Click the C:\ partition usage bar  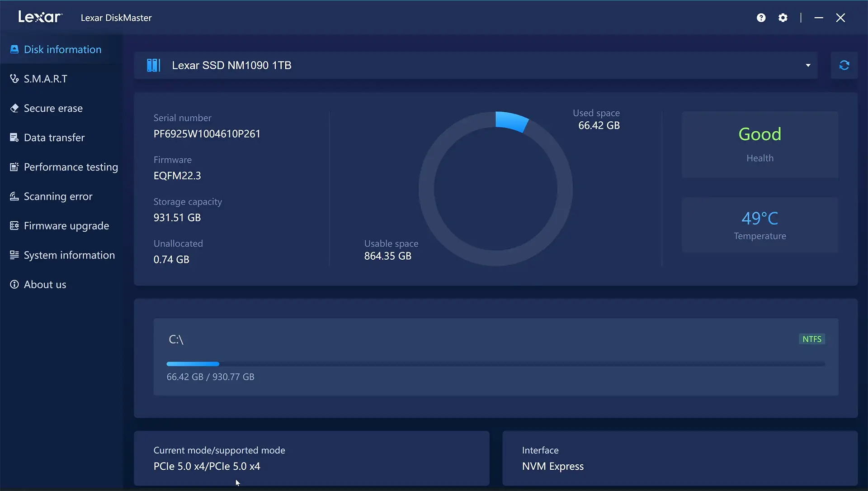[x=495, y=364]
